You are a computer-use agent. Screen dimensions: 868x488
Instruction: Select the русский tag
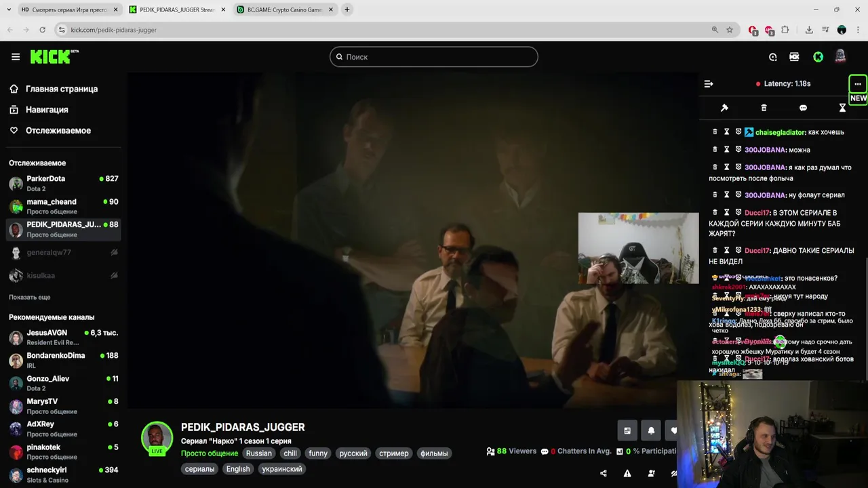[353, 453]
